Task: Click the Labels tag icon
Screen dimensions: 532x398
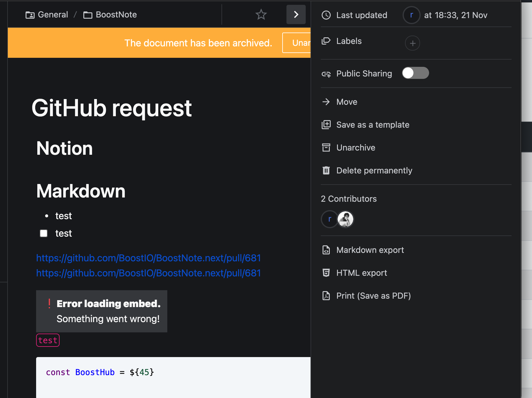Action: 326,41
